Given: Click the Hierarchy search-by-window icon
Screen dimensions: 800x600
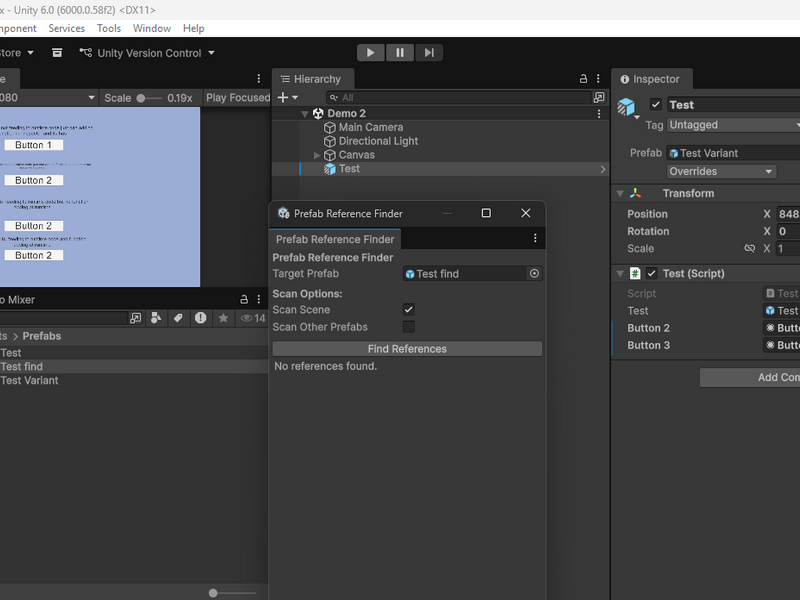Looking at the screenshot, I should point(599,97).
